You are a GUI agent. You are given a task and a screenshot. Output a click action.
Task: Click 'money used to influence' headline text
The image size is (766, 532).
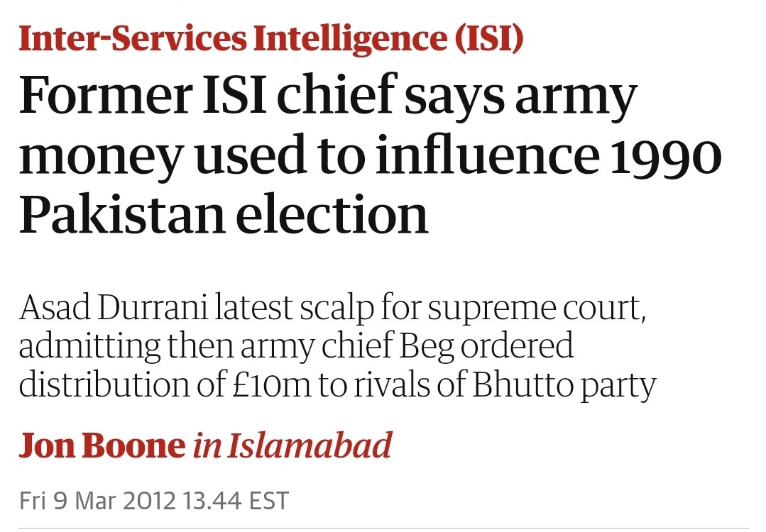(310, 154)
